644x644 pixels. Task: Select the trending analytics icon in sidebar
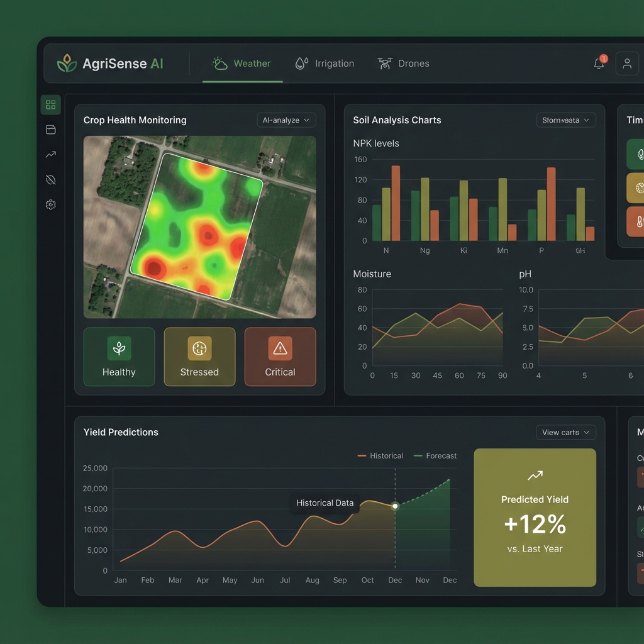pyautogui.click(x=50, y=155)
